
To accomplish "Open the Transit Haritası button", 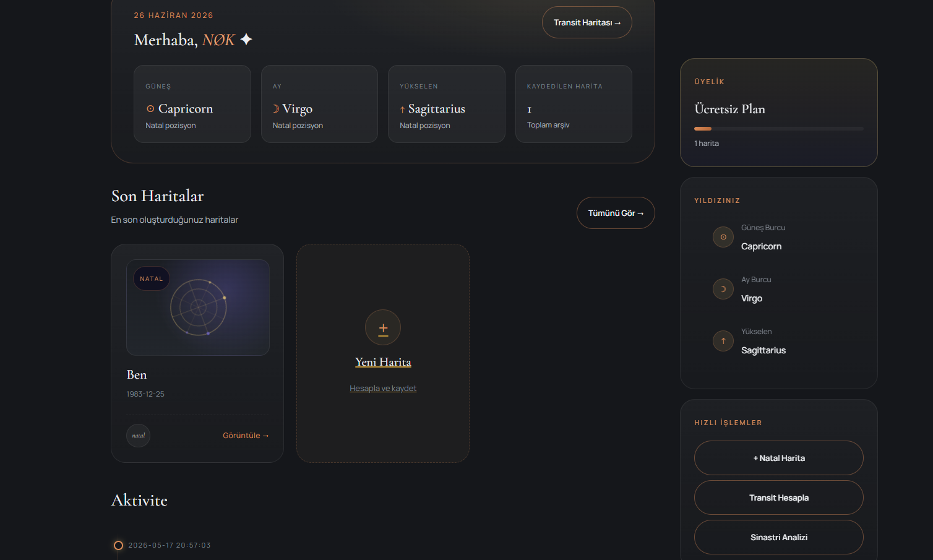I will (587, 22).
